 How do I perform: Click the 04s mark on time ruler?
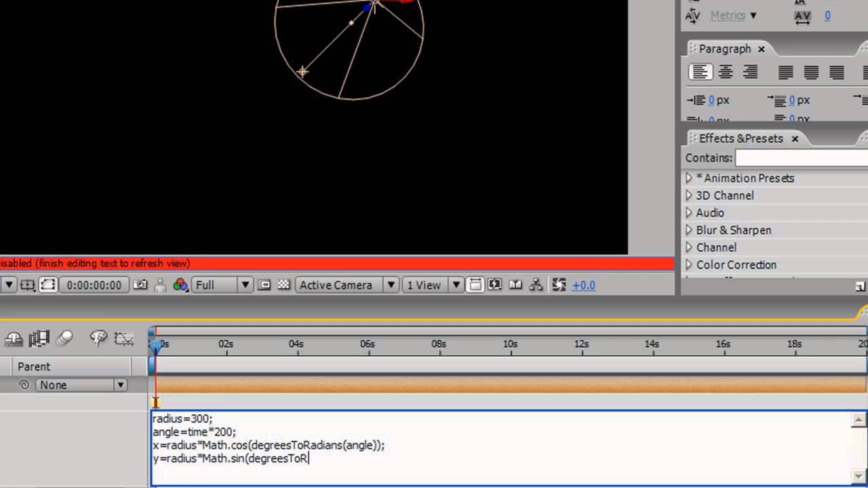(296, 344)
